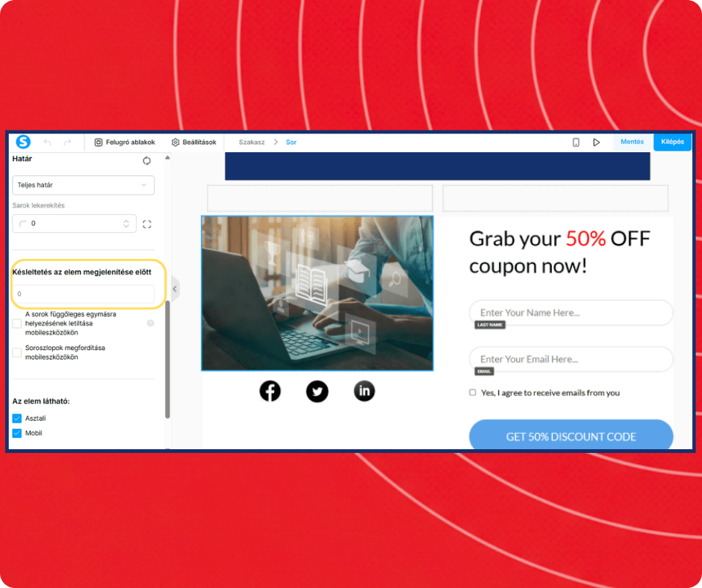
Task: Select the Szakasz breadcrumb
Action: pyautogui.click(x=252, y=143)
